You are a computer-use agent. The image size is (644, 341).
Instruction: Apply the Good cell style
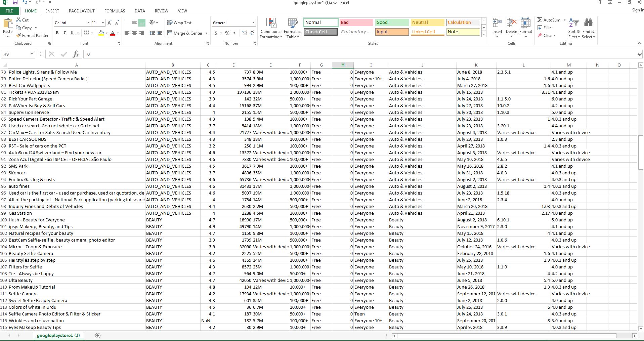(x=392, y=23)
